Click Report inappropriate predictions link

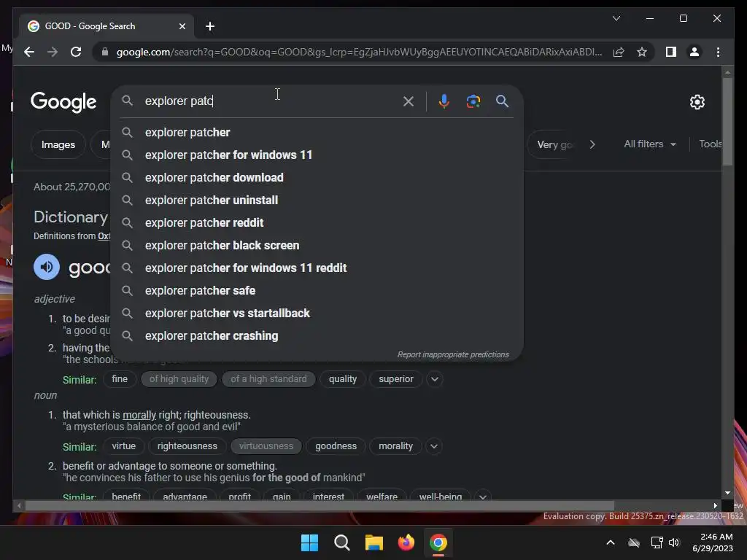pyautogui.click(x=453, y=355)
